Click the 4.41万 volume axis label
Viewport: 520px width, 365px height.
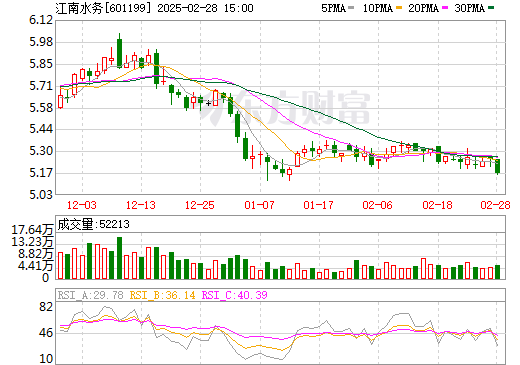pyautogui.click(x=36, y=266)
